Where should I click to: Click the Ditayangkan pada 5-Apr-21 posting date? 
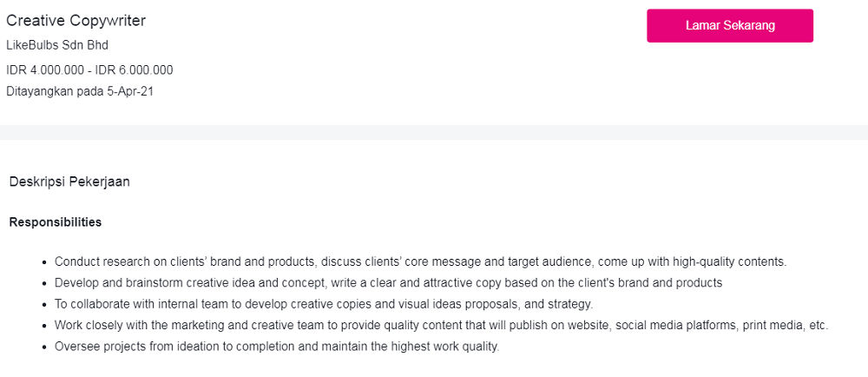pyautogui.click(x=80, y=91)
